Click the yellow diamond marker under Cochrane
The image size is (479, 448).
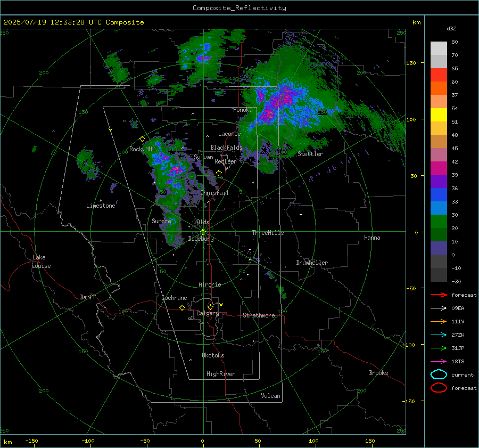183,307
